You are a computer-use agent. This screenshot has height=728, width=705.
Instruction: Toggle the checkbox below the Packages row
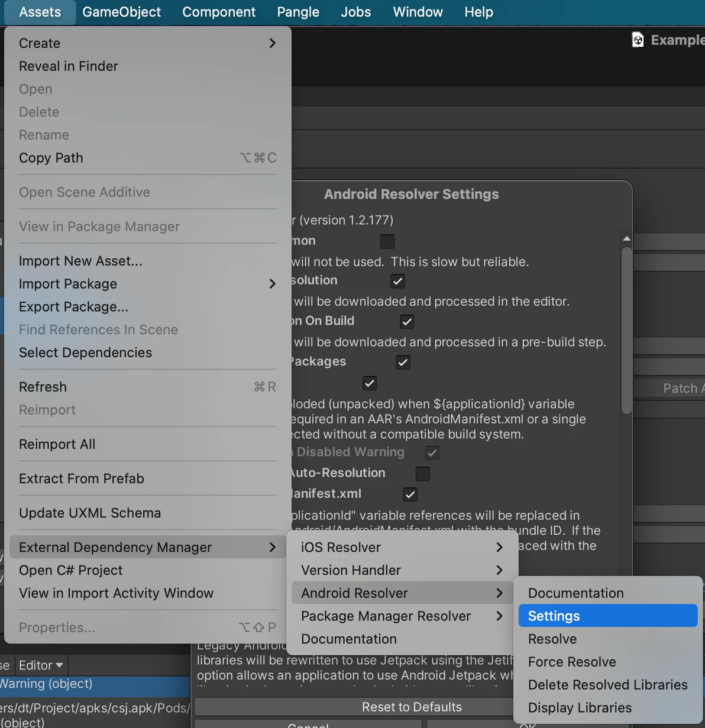[x=370, y=383]
